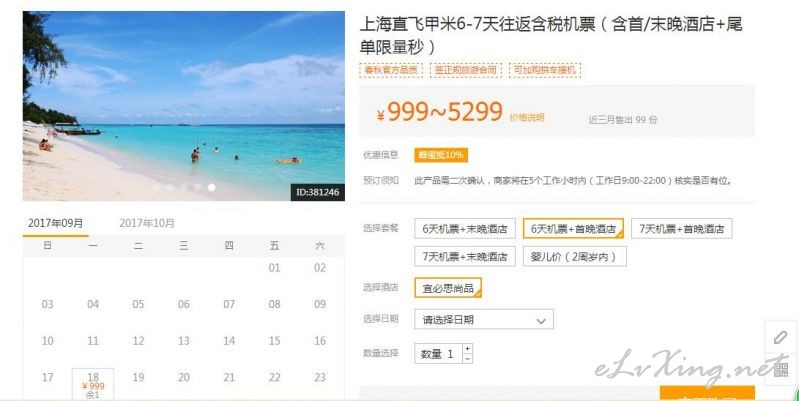The image size is (799, 401).
Task: Expand date dropdown chevron arrow
Action: 541,321
